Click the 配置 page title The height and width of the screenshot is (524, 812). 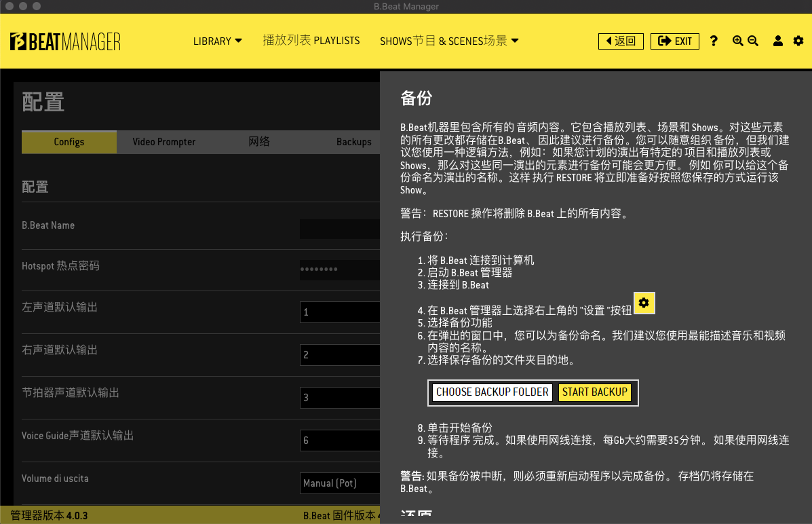pyautogui.click(x=43, y=102)
